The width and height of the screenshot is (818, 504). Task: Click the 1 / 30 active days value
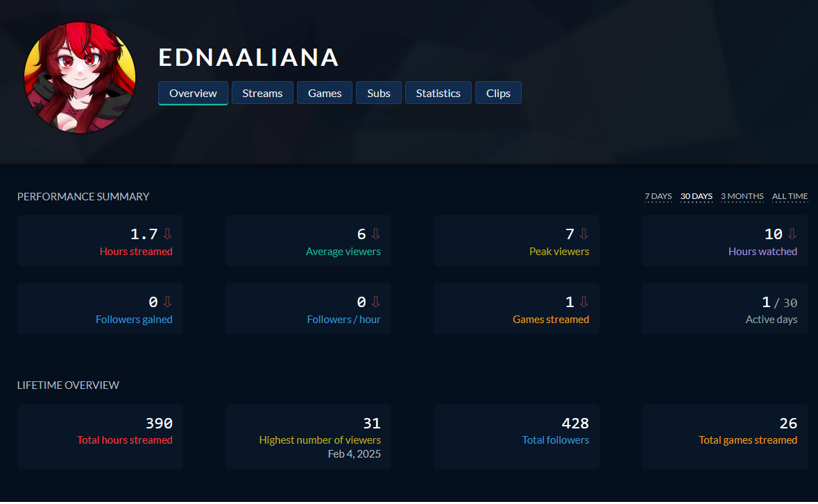(779, 302)
